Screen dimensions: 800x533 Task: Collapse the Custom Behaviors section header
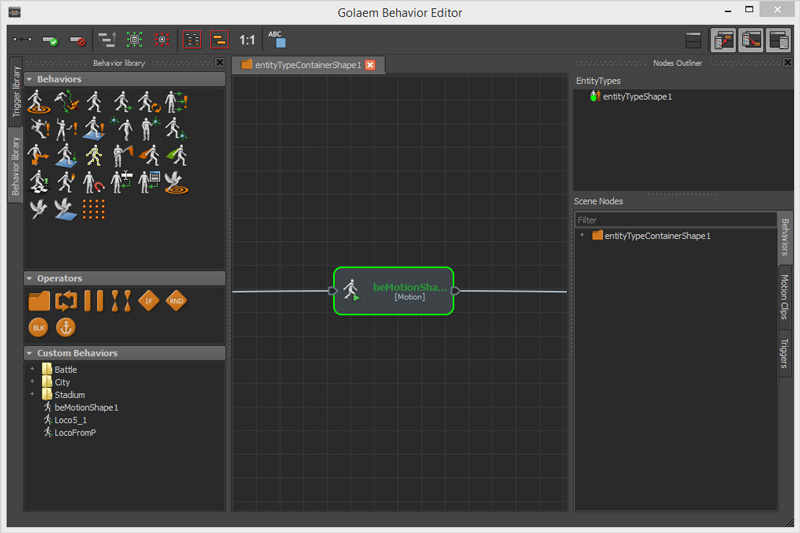tap(124, 353)
